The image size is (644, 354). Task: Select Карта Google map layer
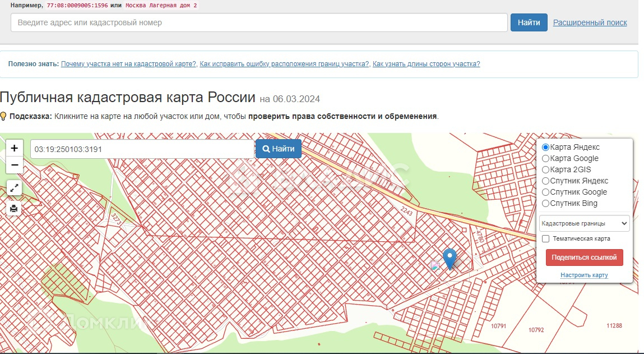pyautogui.click(x=545, y=158)
